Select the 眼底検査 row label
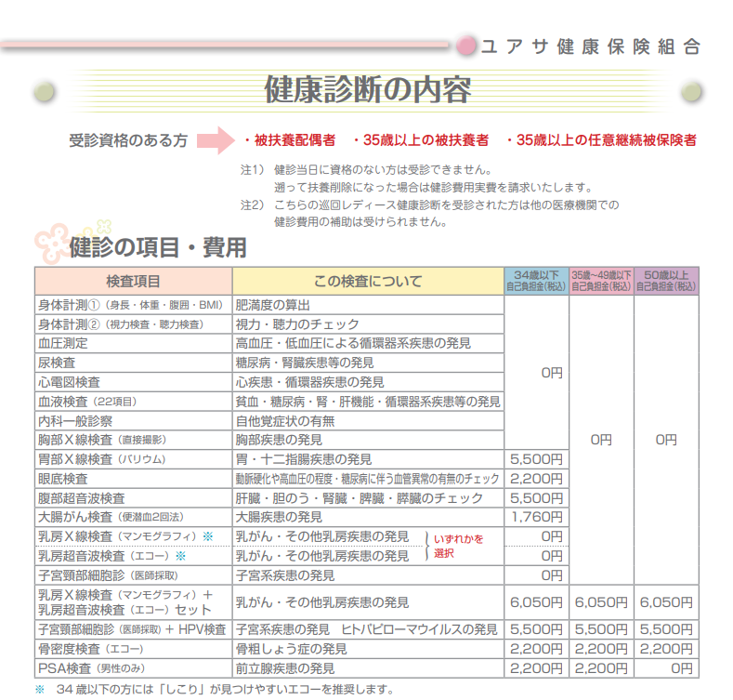The image size is (733, 700). pyautogui.click(x=63, y=478)
